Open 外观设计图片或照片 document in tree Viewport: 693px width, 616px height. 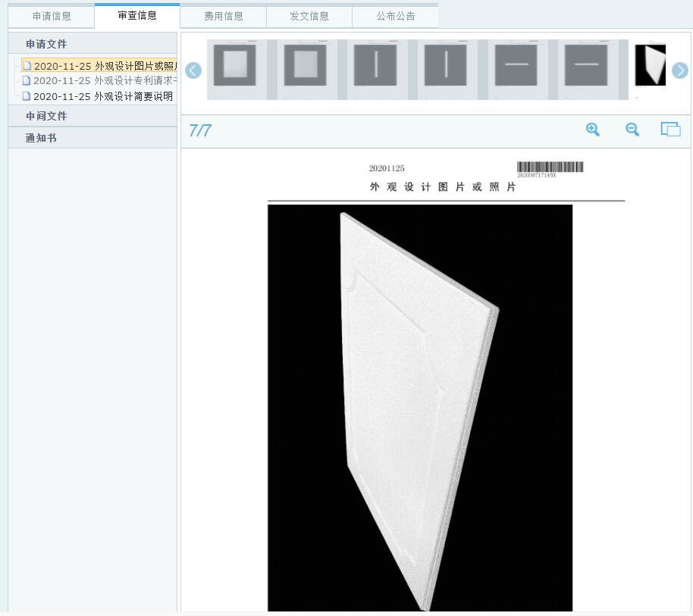pyautogui.click(x=104, y=66)
